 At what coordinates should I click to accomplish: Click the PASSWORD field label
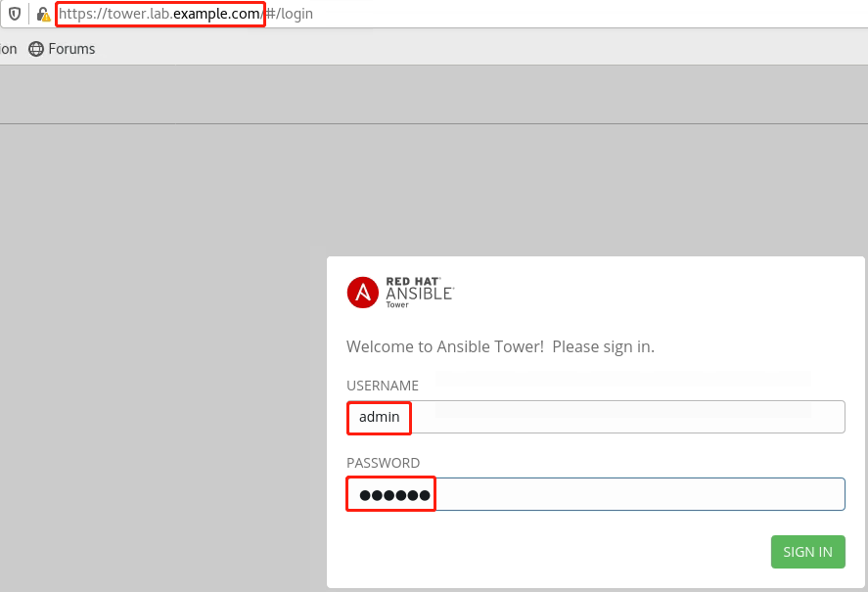click(383, 463)
